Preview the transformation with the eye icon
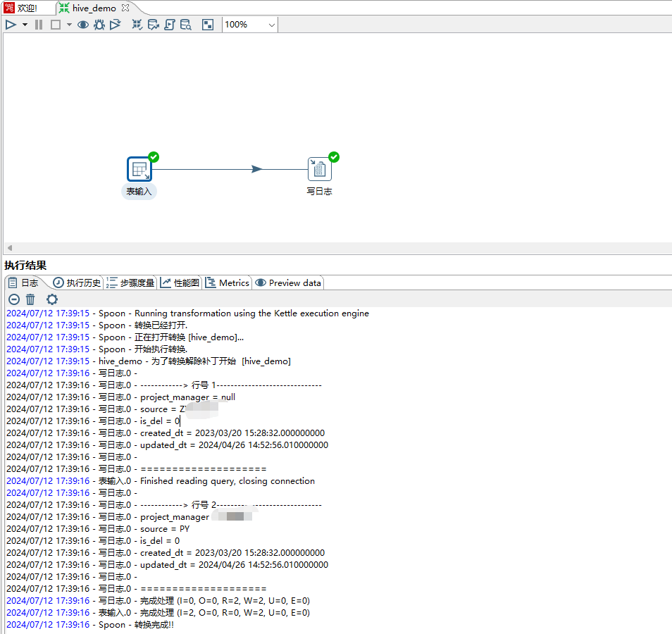672x634 pixels. point(82,25)
